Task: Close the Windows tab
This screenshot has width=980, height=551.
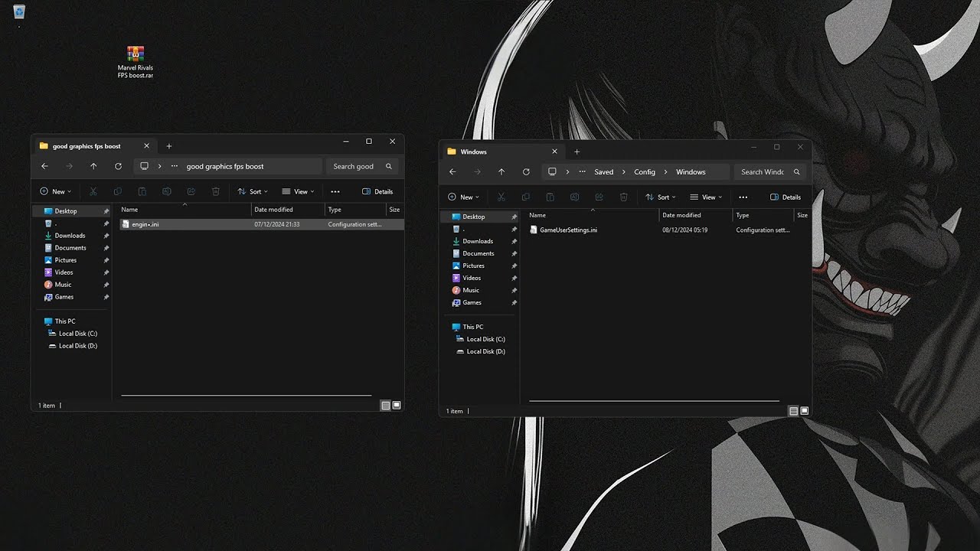Action: 554,152
